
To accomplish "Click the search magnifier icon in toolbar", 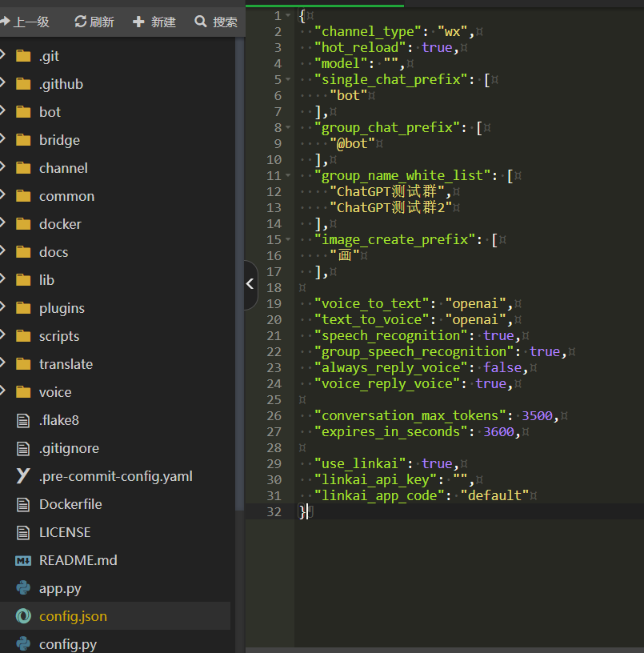I will point(201,22).
